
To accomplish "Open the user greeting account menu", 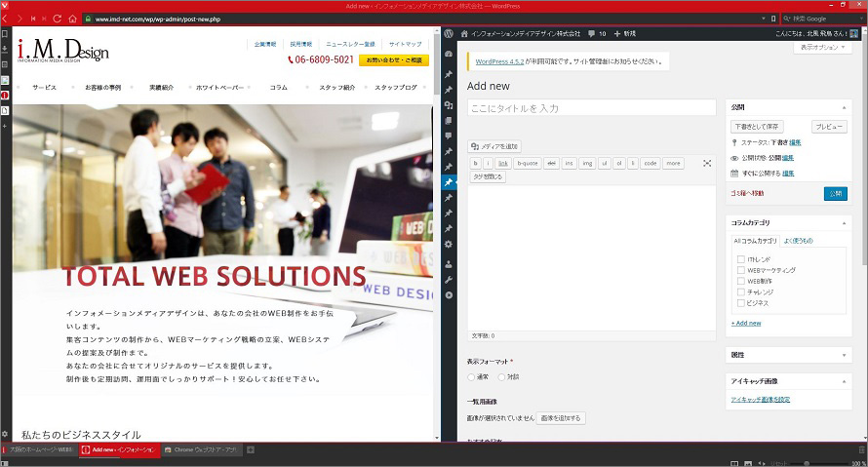I will 816,34.
